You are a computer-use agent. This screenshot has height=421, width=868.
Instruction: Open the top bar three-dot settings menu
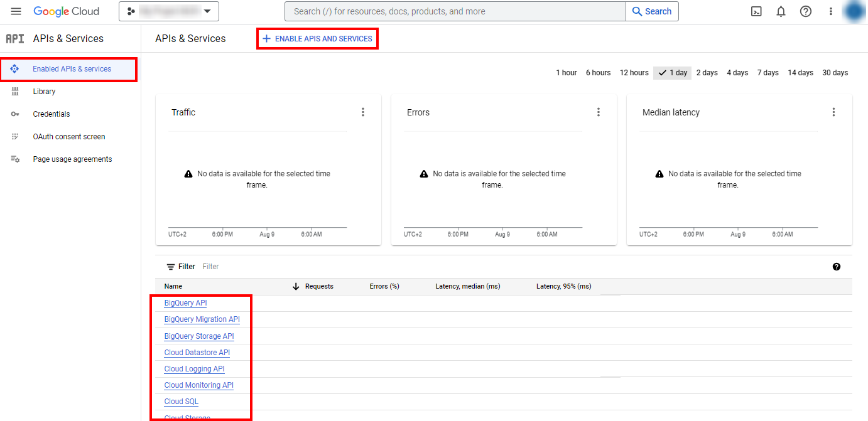click(x=831, y=11)
